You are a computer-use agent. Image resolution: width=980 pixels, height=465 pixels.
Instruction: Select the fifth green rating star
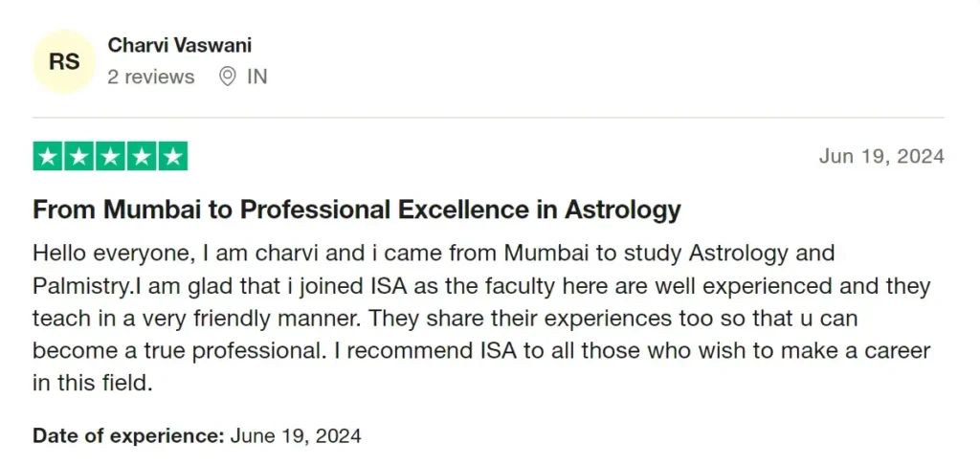[x=173, y=156]
